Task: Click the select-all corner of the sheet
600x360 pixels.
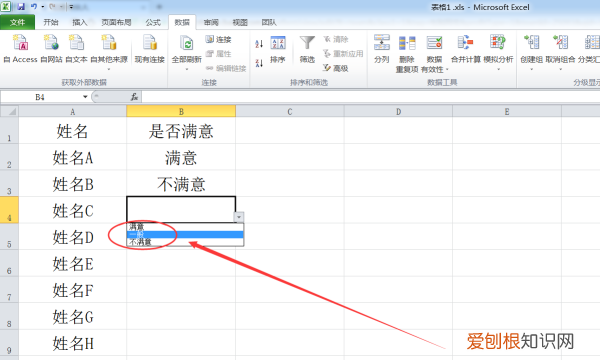Action: [9, 111]
